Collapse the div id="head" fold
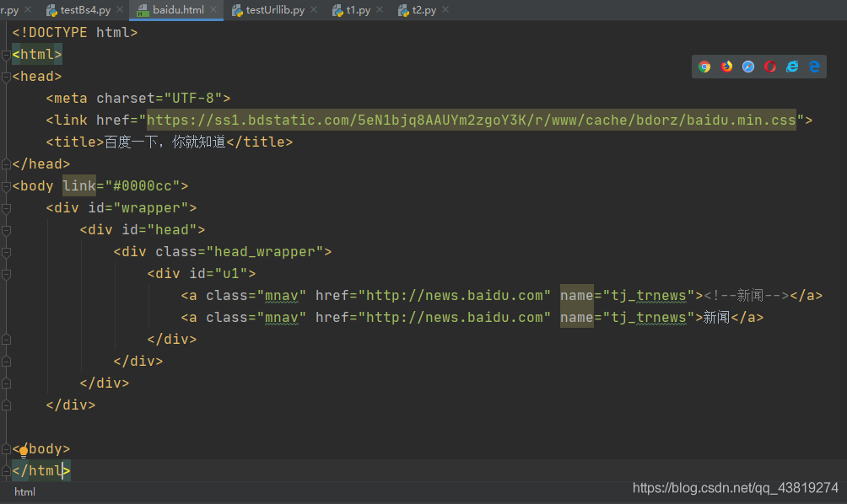The height and width of the screenshot is (504, 847). point(7,230)
